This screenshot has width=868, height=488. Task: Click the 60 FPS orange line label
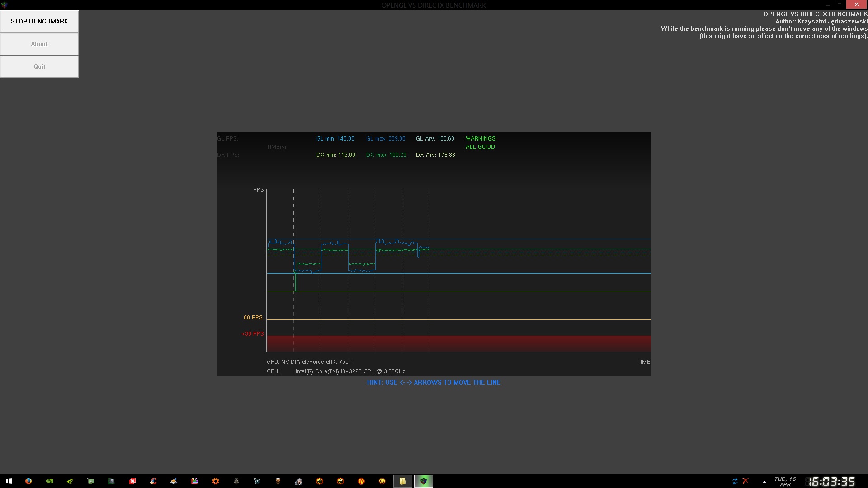coord(253,318)
